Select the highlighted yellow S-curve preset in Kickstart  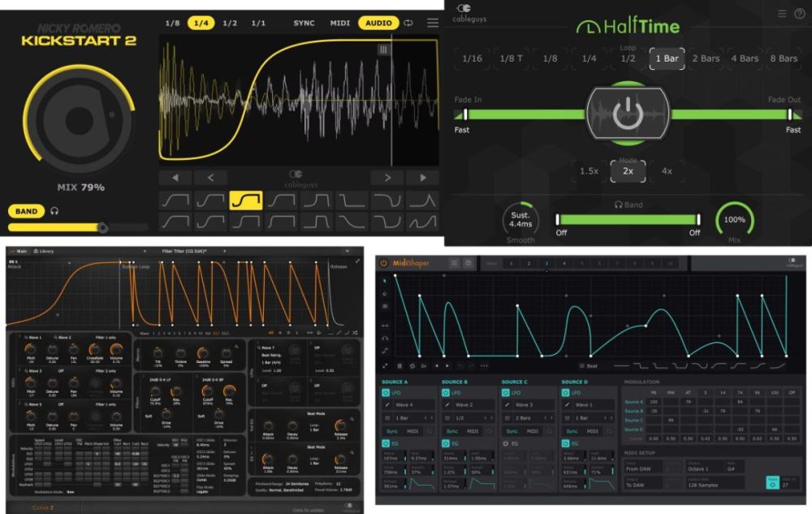pos(245,201)
